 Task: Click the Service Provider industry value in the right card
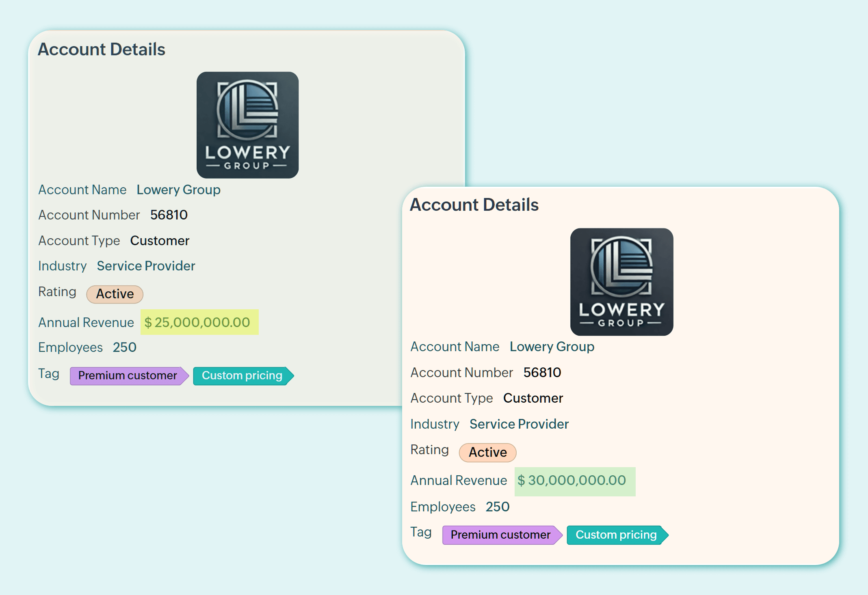point(519,424)
